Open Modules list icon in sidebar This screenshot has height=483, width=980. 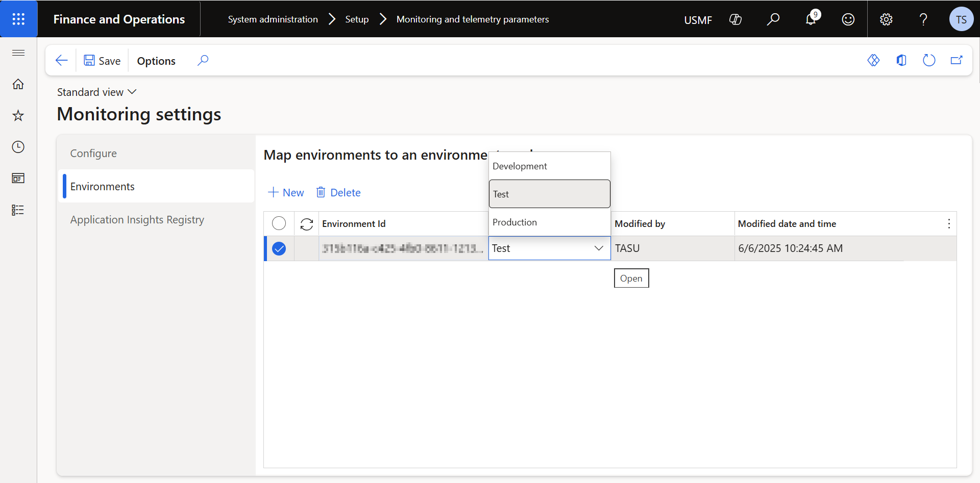click(18, 210)
